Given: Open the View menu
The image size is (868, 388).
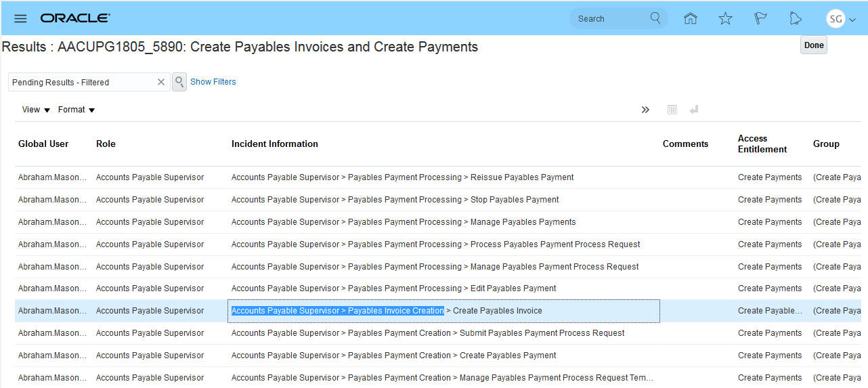Looking at the screenshot, I should point(36,110).
